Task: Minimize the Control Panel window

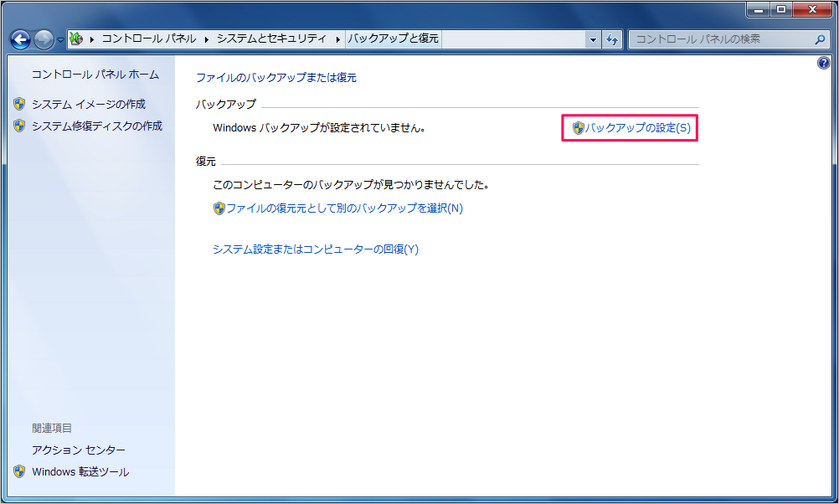Action: point(759,10)
